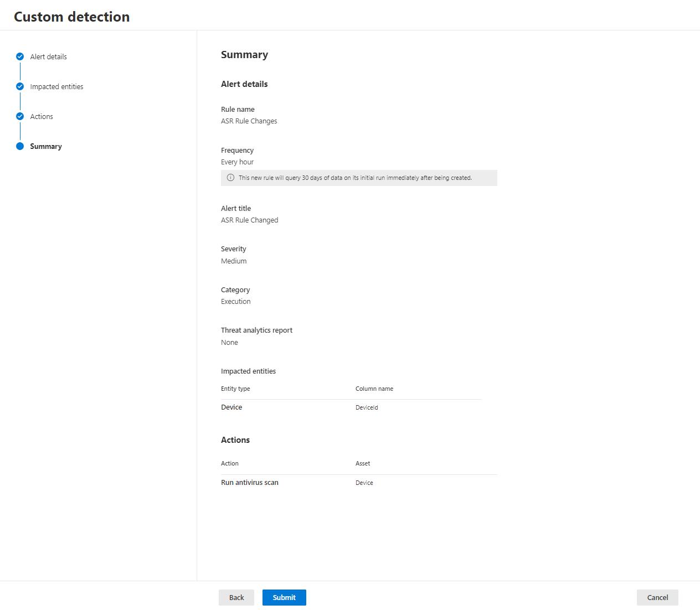Click the filled circle indicator for Summary step
Viewport: 700px width, 610px height.
(x=20, y=146)
